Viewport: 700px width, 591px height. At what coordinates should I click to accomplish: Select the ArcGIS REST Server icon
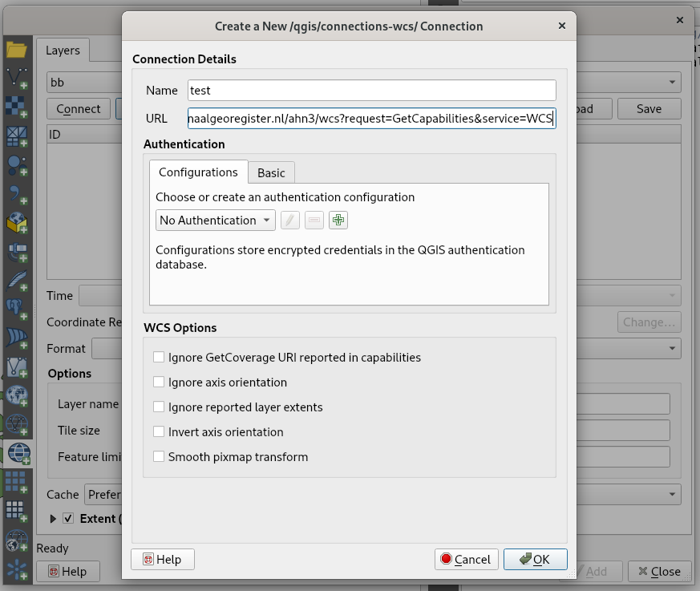click(17, 540)
